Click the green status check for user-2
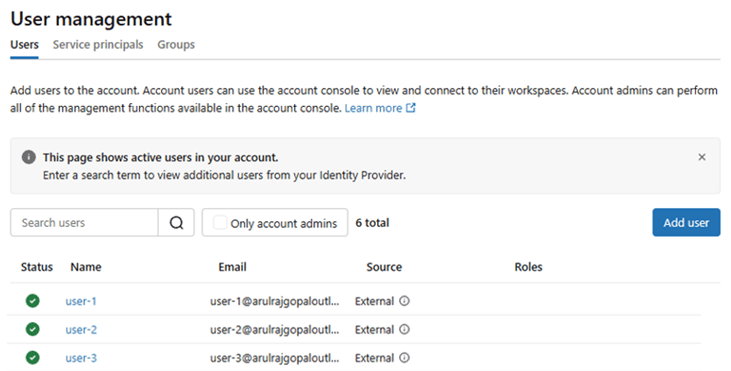This screenshot has width=731, height=371. (x=33, y=330)
